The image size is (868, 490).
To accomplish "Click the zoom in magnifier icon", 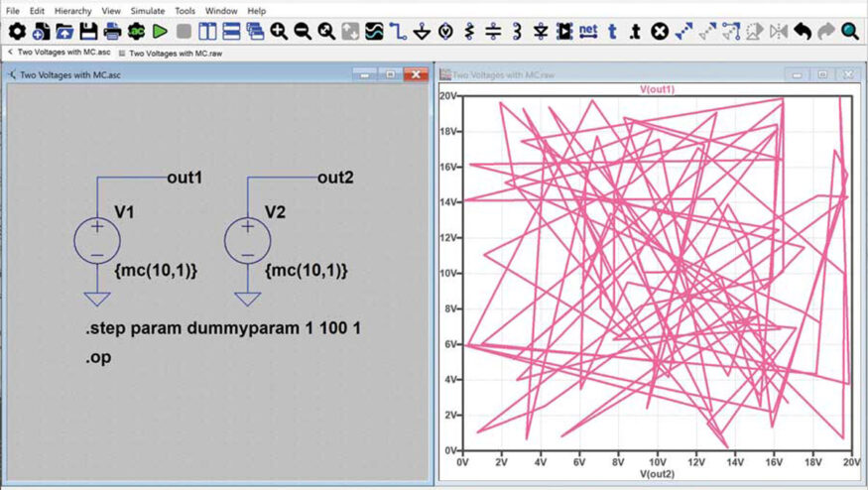I will click(x=279, y=32).
